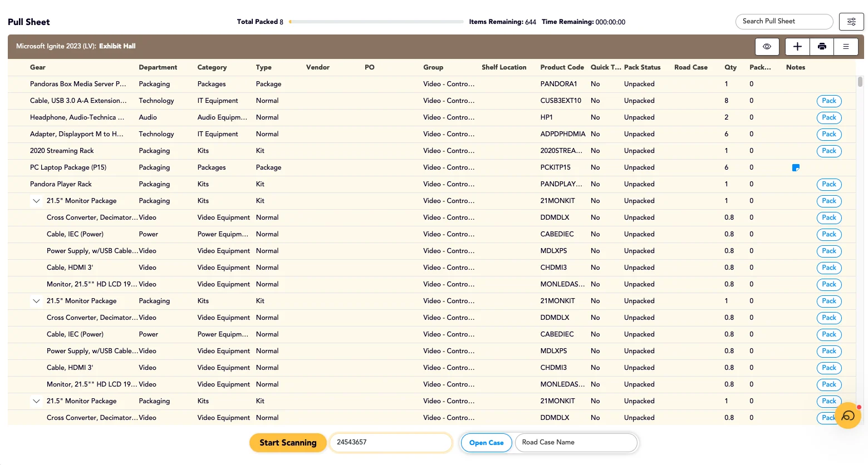
Task: Open the filter settings icon near search
Action: coord(851,22)
